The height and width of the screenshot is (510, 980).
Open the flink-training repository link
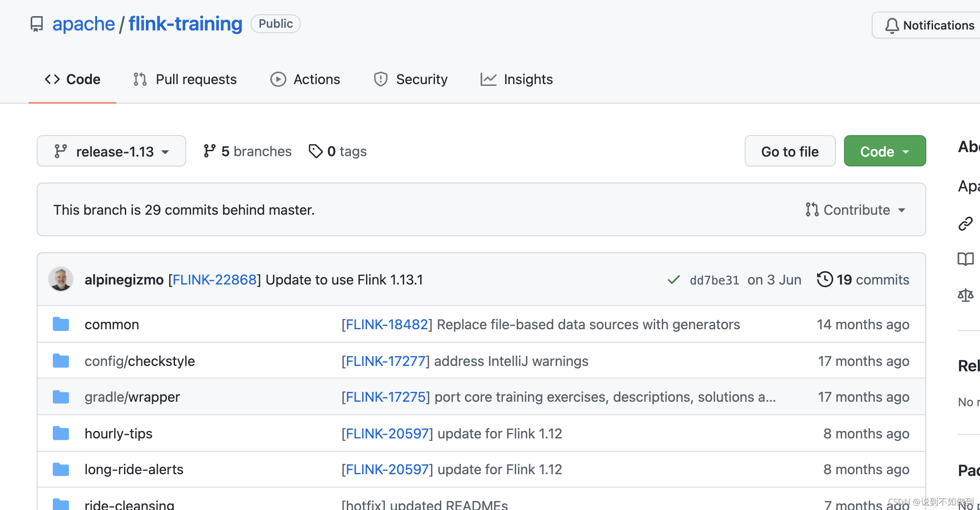(x=185, y=24)
